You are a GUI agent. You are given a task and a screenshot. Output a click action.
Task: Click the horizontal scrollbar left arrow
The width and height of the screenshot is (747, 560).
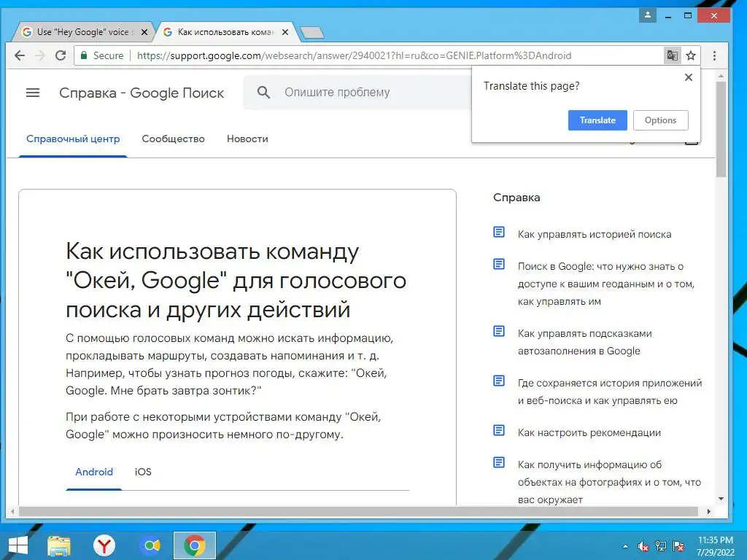click(x=12, y=511)
